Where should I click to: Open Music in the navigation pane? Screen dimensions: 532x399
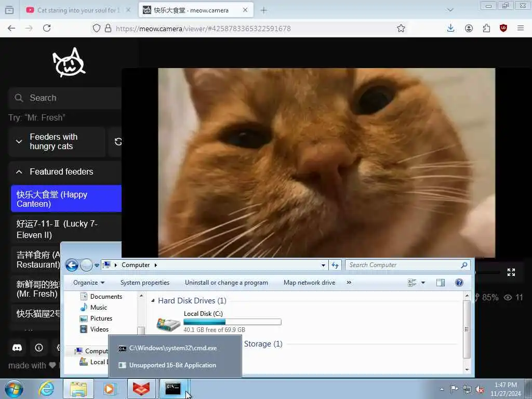tap(94, 308)
